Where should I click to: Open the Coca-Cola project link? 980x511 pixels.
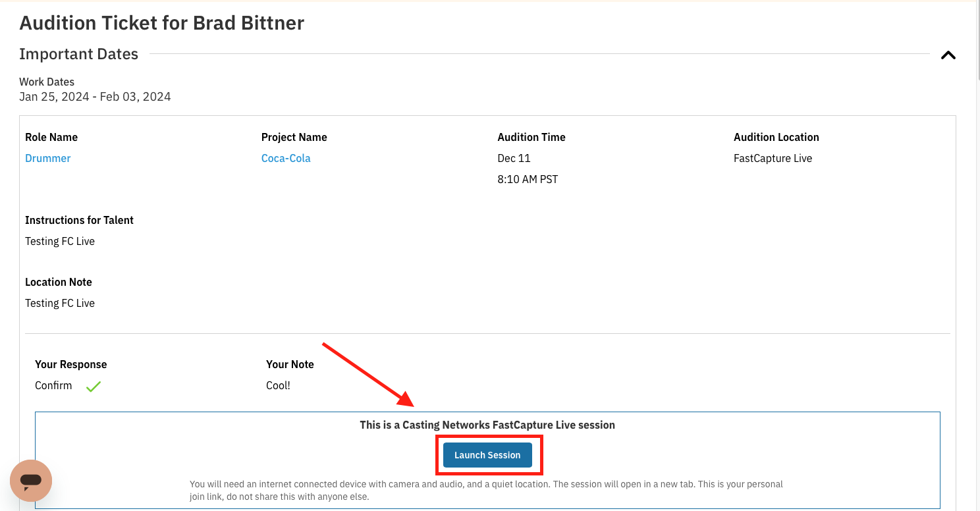(x=286, y=158)
